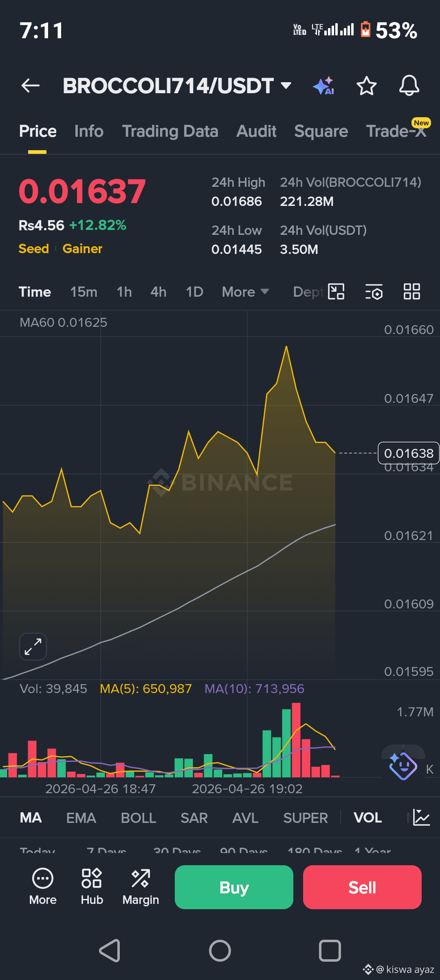
Task: Open the smiley assistant bot icon
Action: coord(403,766)
